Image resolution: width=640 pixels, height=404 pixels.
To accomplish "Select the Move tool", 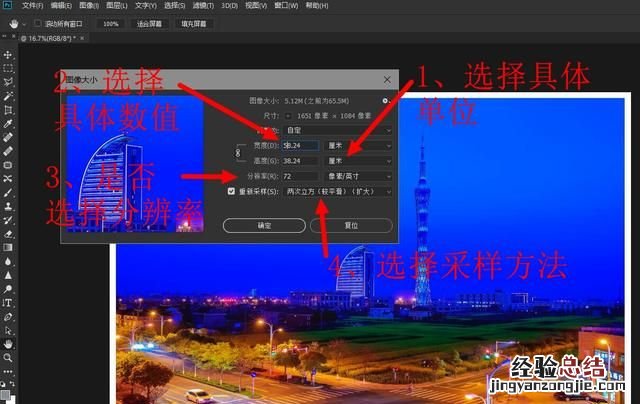I will [8, 55].
